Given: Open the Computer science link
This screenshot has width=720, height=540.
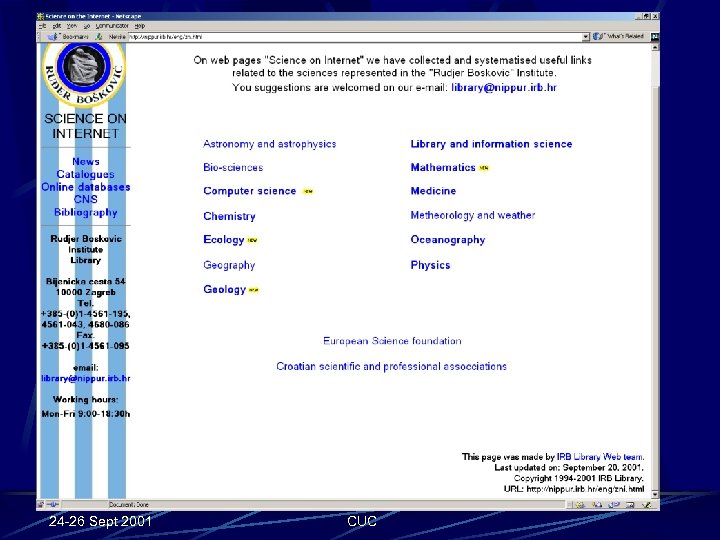Looking at the screenshot, I should tap(250, 191).
